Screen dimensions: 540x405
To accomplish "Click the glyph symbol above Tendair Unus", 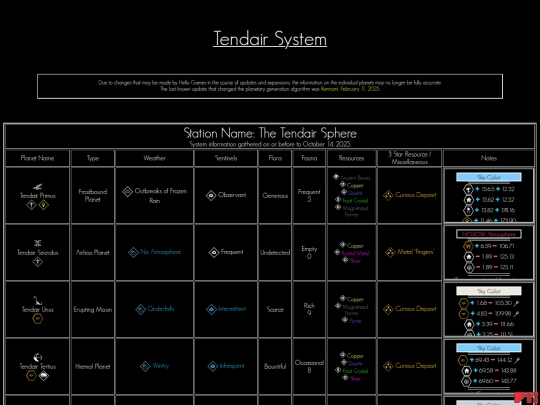I will pyautogui.click(x=37, y=300).
